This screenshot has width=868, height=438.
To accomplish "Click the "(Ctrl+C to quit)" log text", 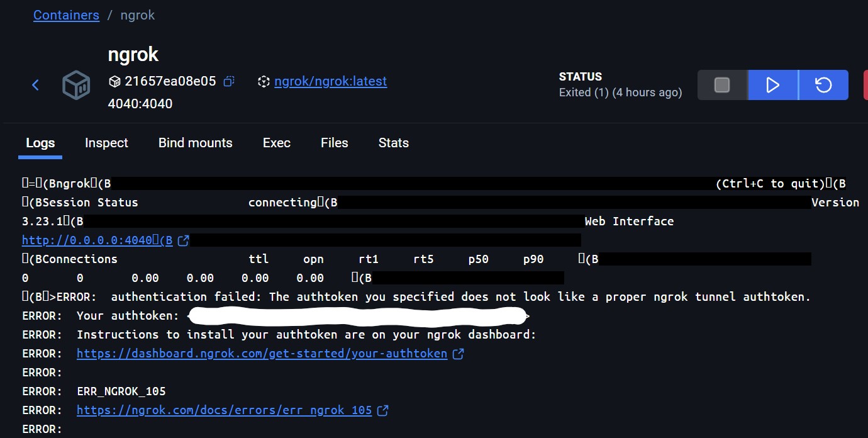I will (x=771, y=183).
